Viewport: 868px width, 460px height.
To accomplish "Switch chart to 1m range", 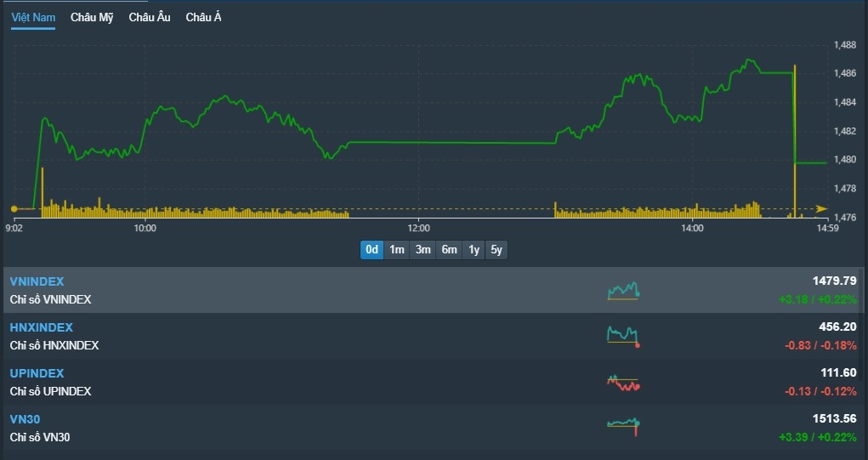I will (397, 250).
